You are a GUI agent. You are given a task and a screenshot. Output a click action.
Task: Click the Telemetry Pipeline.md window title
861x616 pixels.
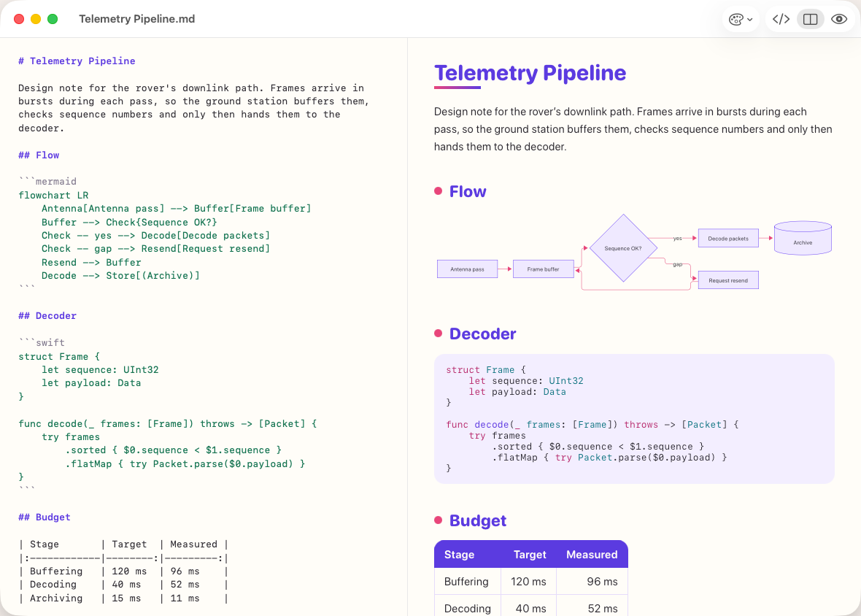tap(136, 19)
